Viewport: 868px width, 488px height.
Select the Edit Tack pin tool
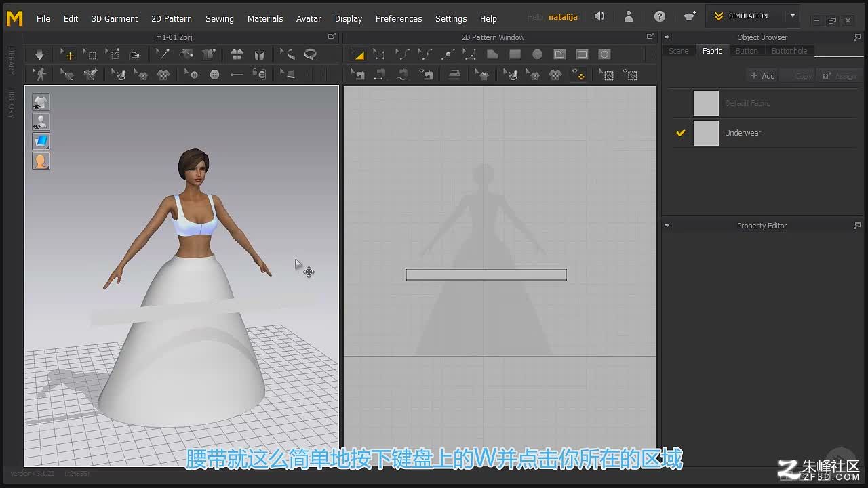click(162, 55)
